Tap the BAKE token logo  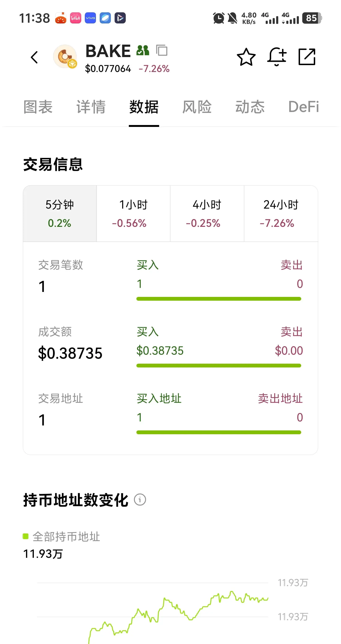[65, 57]
